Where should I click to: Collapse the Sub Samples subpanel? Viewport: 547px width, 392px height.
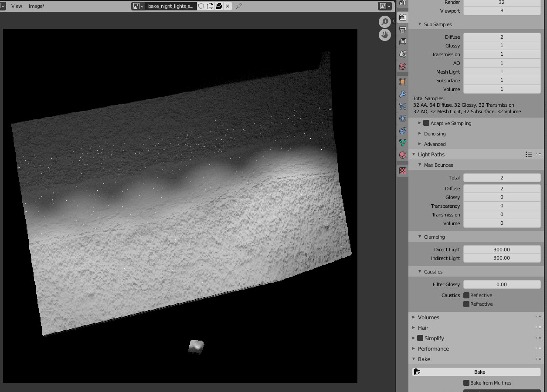pyautogui.click(x=420, y=24)
